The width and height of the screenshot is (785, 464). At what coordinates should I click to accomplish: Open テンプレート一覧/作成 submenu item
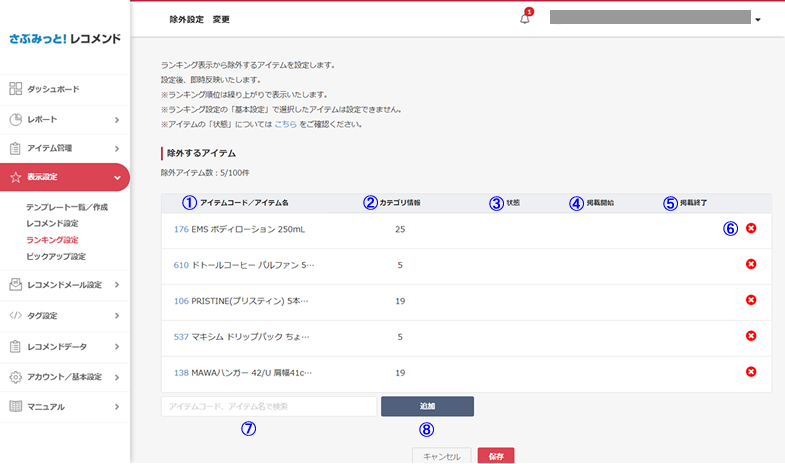[x=67, y=207]
